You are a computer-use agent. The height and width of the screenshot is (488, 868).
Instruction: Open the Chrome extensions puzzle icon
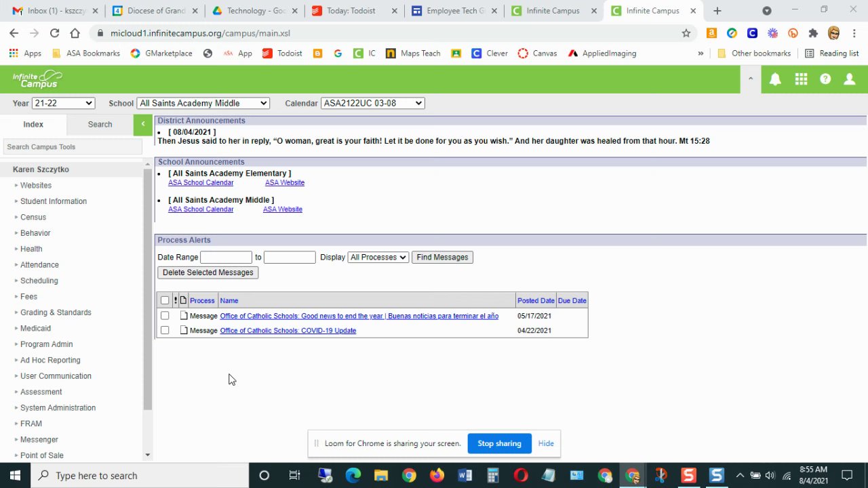coord(813,33)
